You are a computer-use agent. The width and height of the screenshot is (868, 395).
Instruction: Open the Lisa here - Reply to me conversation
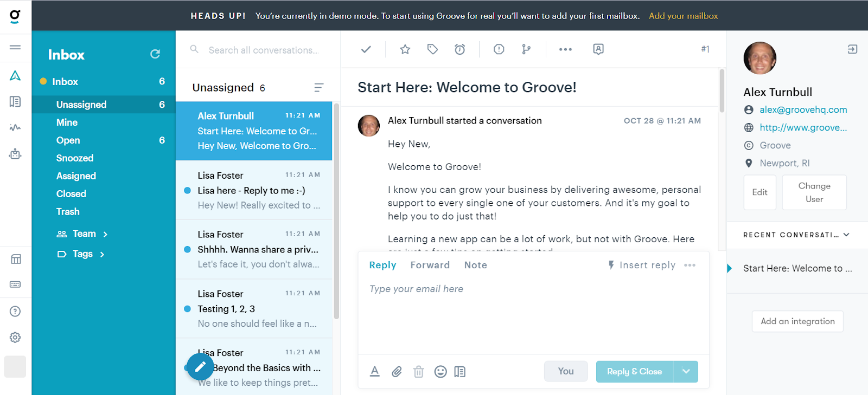(254, 190)
